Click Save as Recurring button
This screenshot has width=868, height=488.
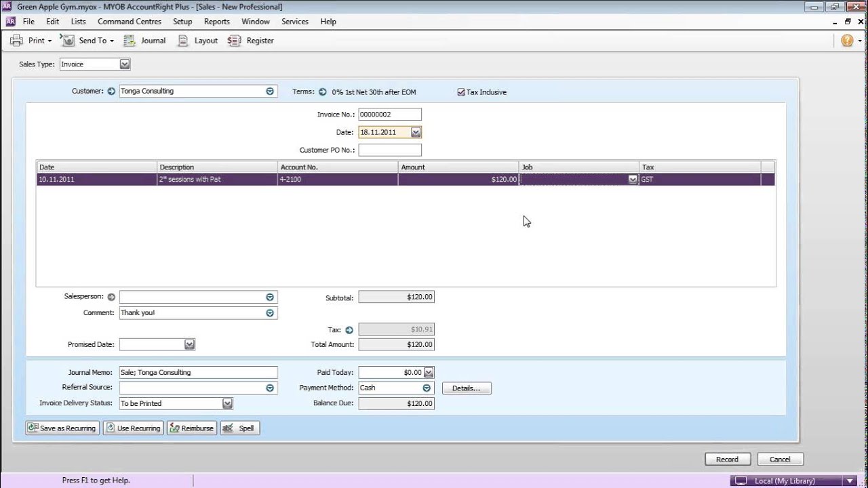click(62, 428)
